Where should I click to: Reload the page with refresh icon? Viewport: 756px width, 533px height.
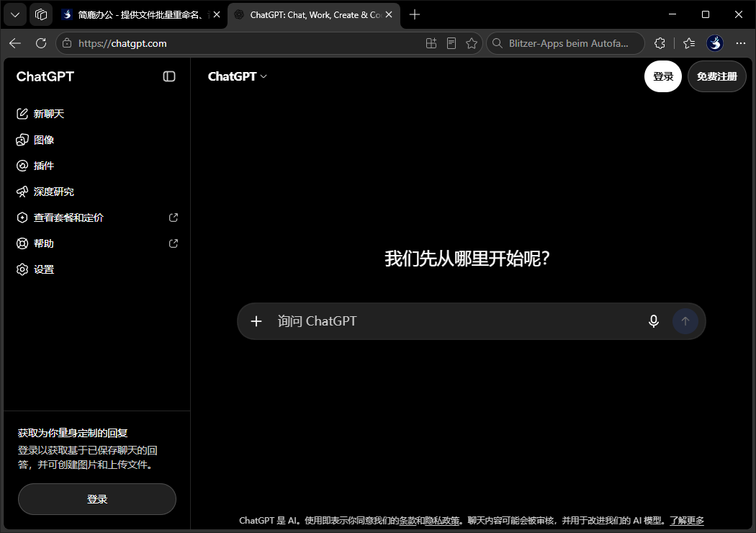41,43
